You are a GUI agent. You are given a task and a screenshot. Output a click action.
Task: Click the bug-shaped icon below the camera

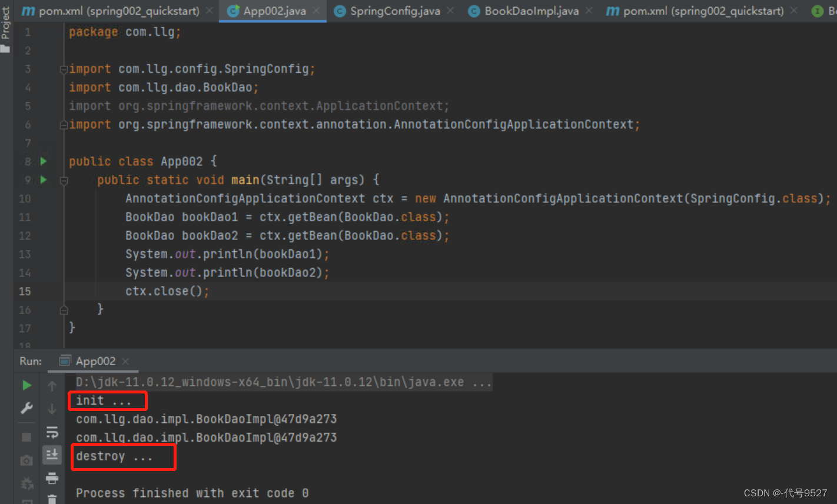(26, 483)
